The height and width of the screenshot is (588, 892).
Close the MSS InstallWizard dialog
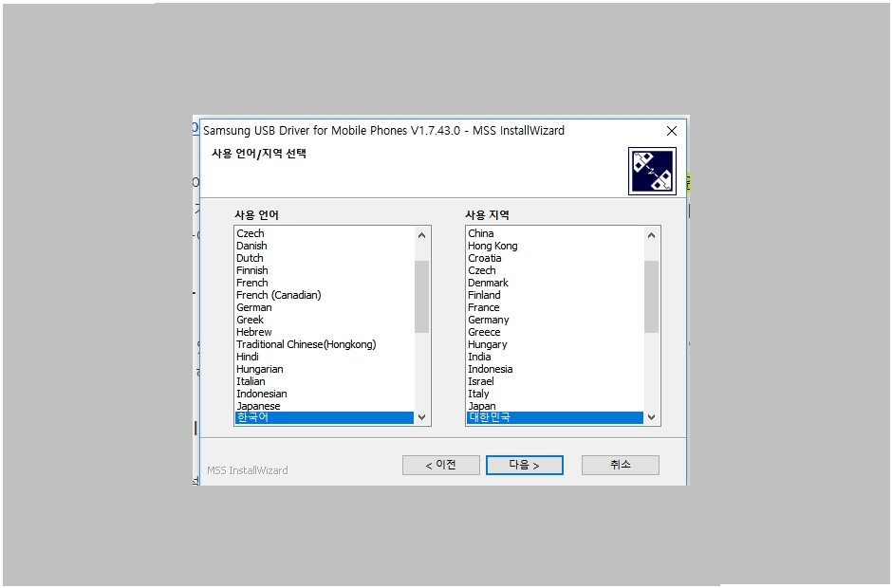coord(671,131)
